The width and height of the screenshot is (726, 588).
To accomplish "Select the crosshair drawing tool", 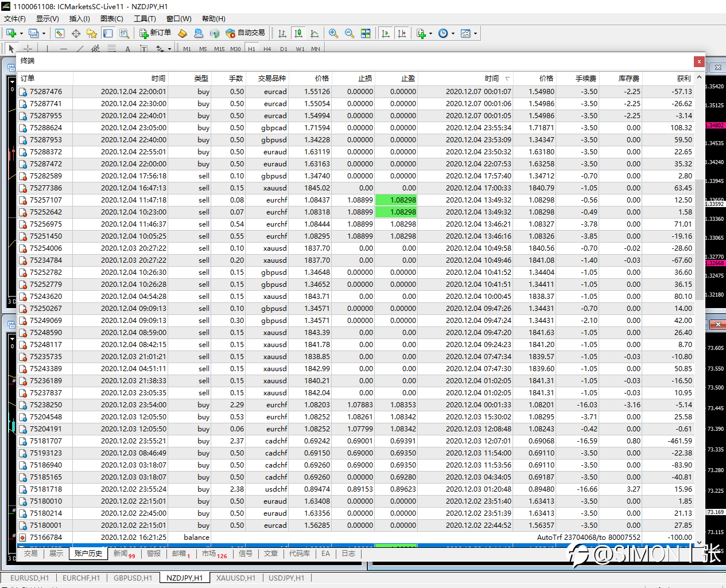I will [28, 49].
